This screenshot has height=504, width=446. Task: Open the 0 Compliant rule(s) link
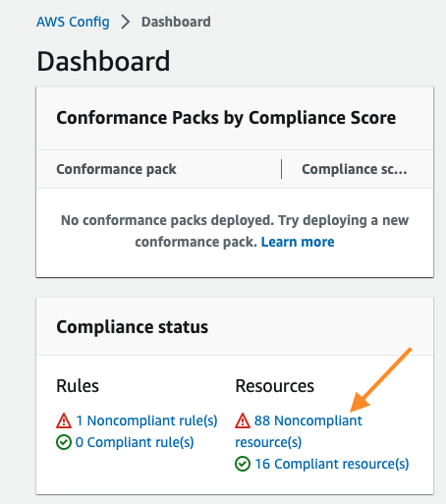point(135,442)
